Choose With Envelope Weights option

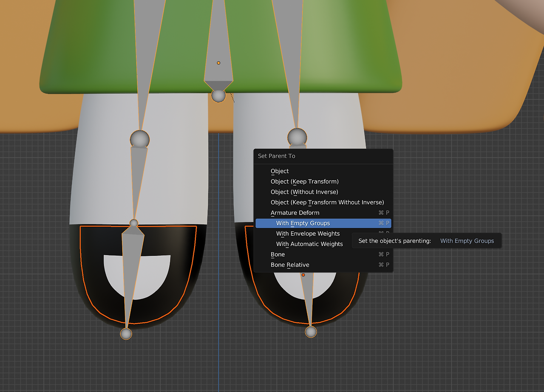click(x=323, y=234)
